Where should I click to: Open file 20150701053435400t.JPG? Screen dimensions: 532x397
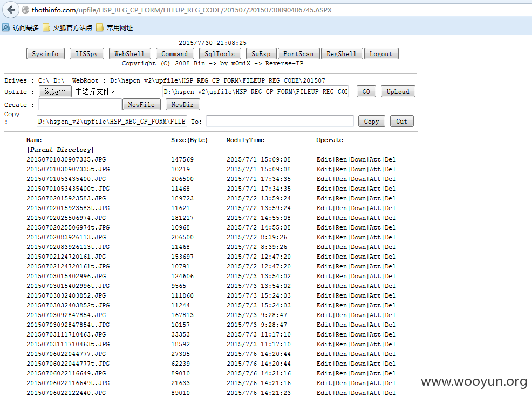(x=68, y=189)
